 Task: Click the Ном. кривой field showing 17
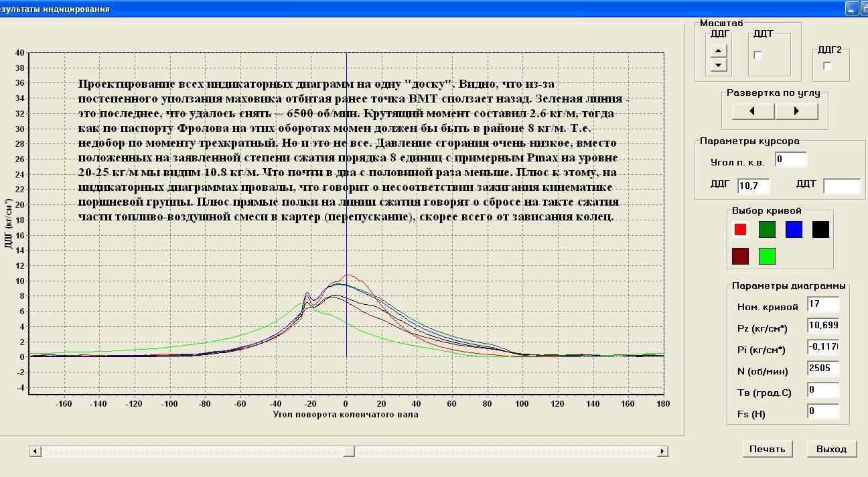tap(823, 305)
